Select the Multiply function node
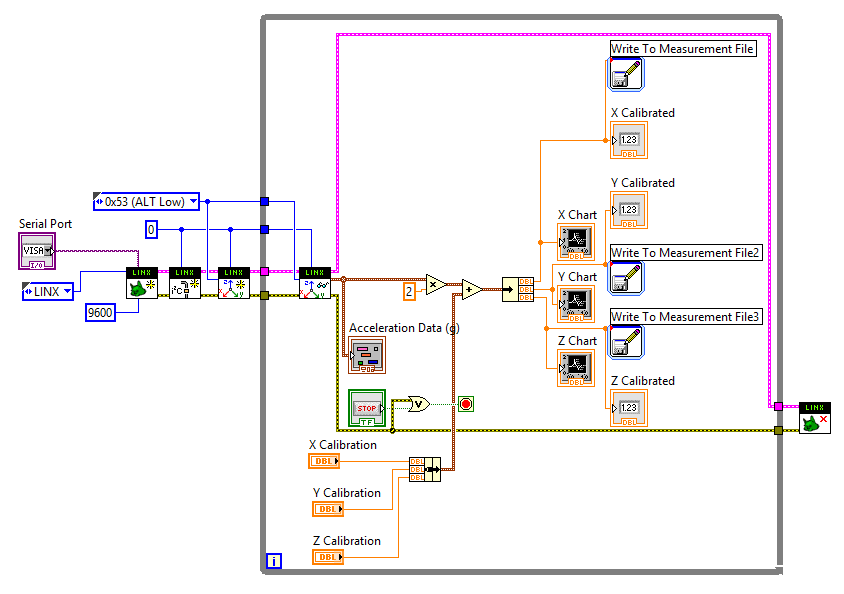The width and height of the screenshot is (844, 594). [x=435, y=284]
